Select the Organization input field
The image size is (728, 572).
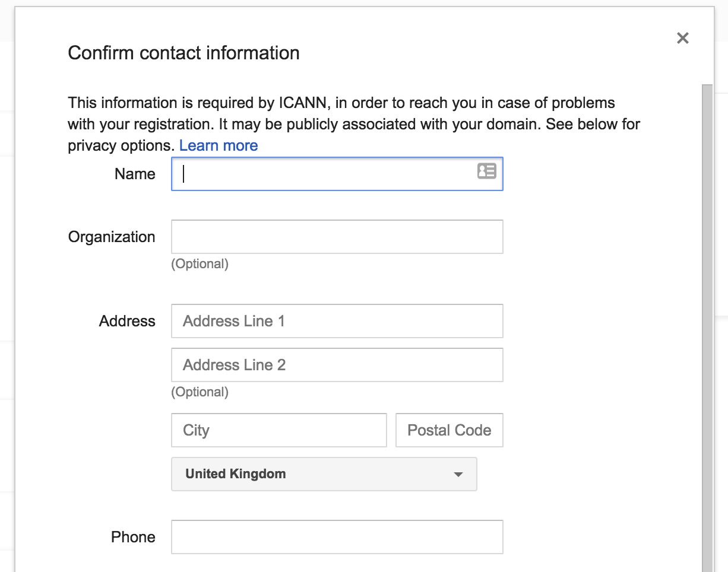click(337, 237)
